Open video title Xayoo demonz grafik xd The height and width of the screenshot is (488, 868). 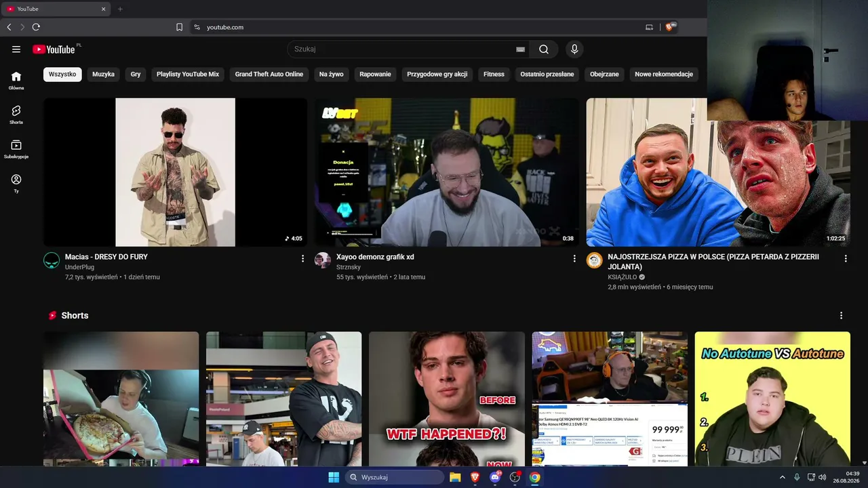[375, 257]
